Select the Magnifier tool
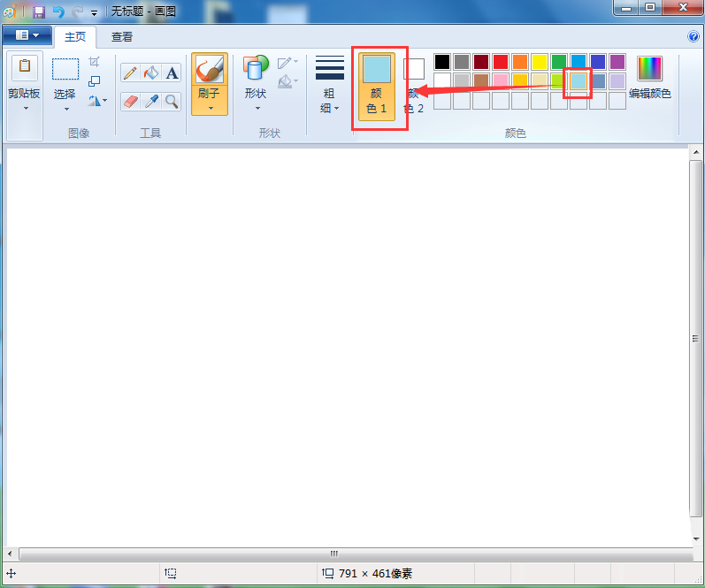The image size is (705, 588). pyautogui.click(x=172, y=102)
